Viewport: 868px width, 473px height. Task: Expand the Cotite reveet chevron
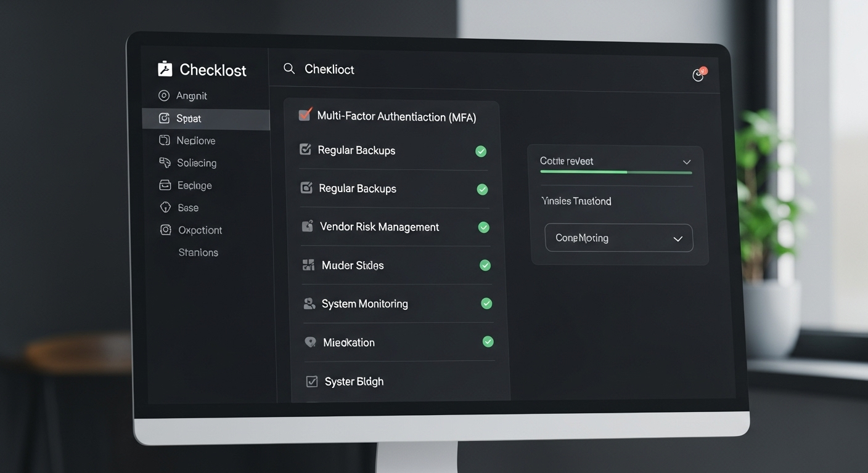click(x=686, y=161)
